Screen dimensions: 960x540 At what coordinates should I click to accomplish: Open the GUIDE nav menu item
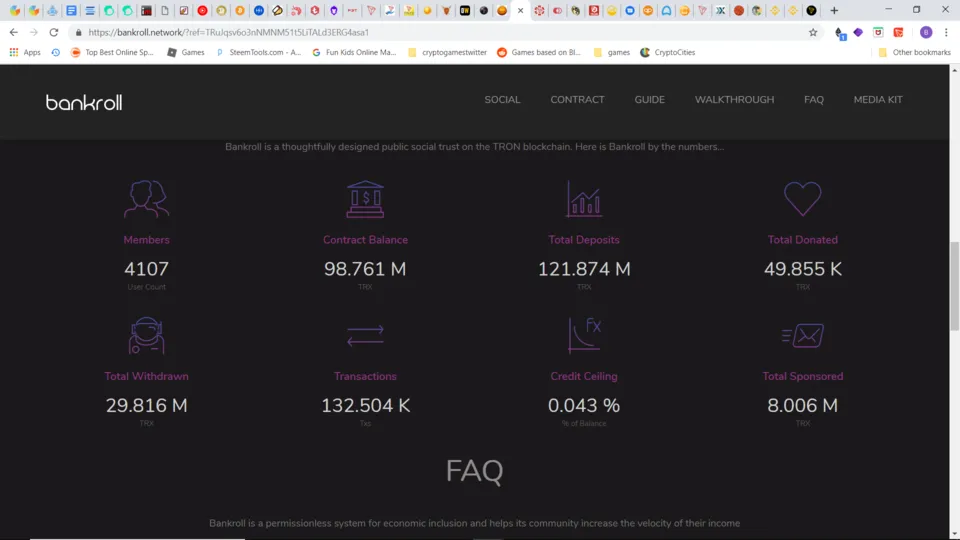(650, 100)
